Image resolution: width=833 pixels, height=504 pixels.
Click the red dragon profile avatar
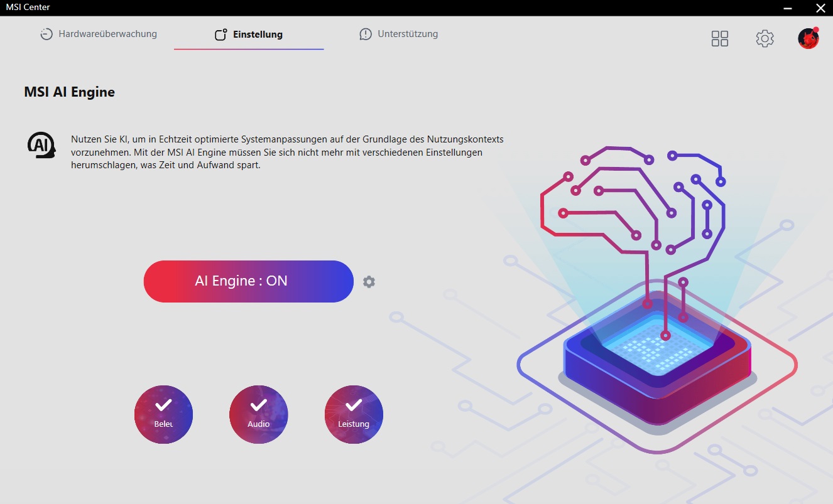[808, 38]
